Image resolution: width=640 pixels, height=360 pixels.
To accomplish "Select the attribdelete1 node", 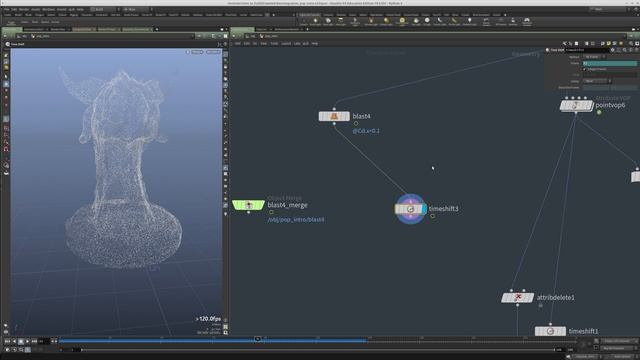I will click(x=518, y=298).
